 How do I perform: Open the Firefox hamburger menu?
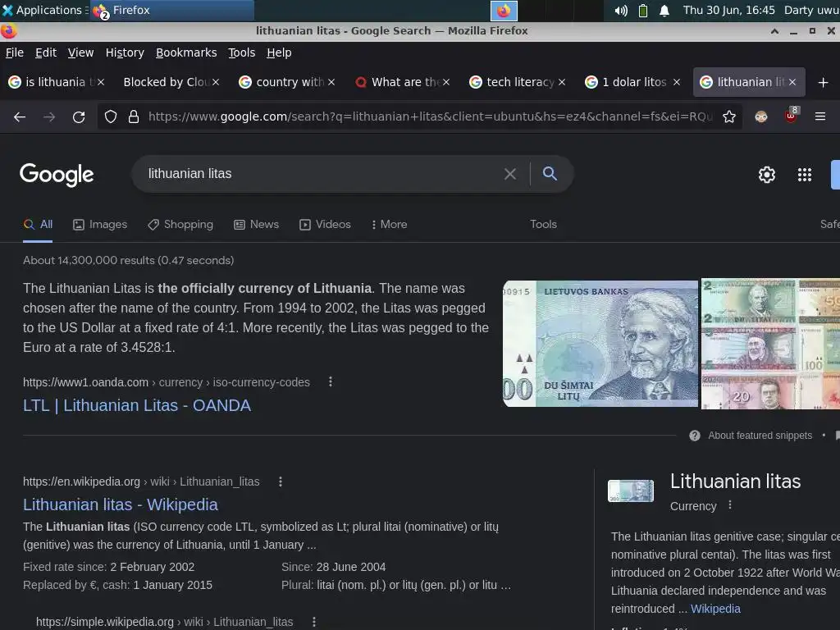click(x=820, y=116)
